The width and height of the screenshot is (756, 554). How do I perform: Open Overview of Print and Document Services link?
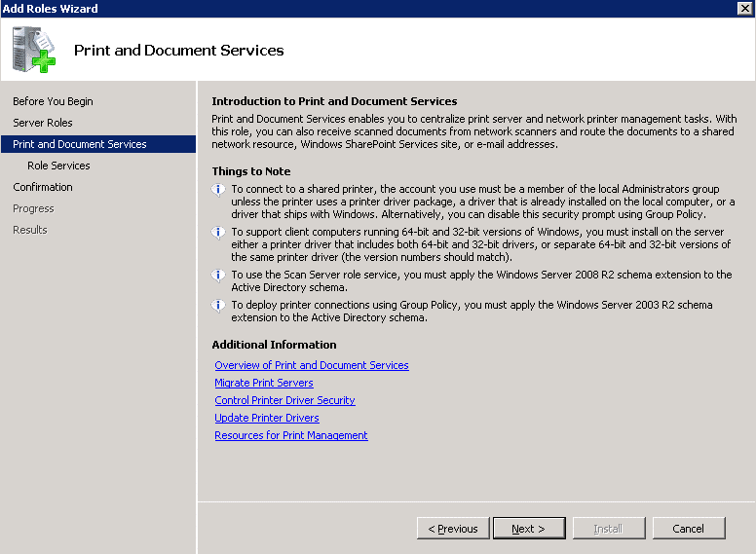click(312, 365)
